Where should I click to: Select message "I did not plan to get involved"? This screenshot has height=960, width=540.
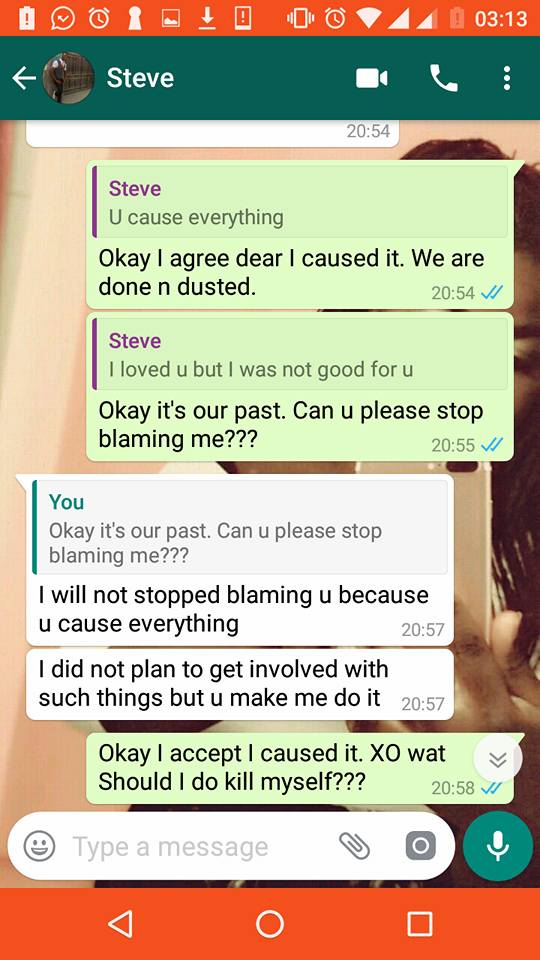click(240, 684)
